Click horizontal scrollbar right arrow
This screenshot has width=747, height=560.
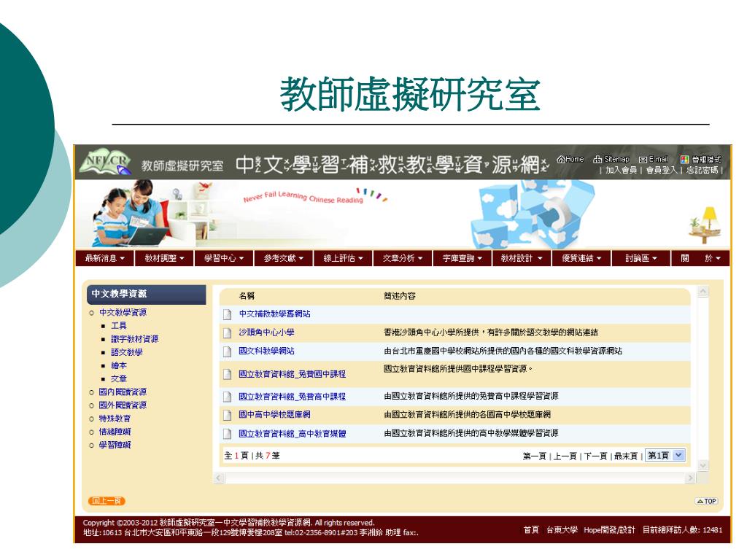[690, 478]
